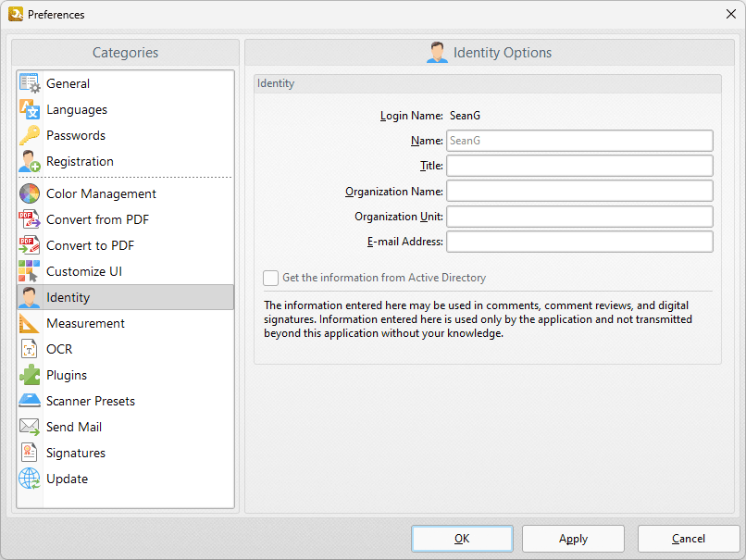Go to Registration settings

[x=126, y=161]
